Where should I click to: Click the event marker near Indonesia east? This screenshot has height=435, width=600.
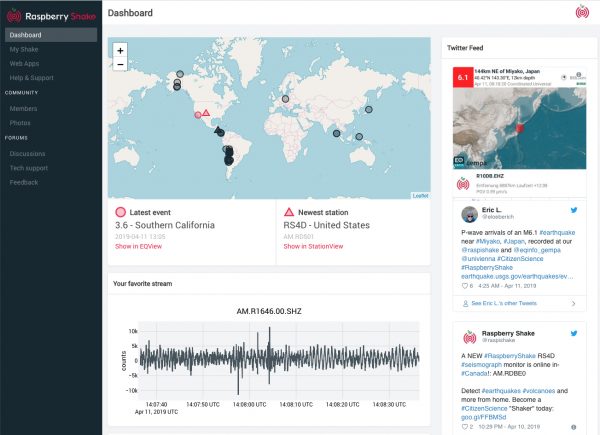tap(359, 137)
